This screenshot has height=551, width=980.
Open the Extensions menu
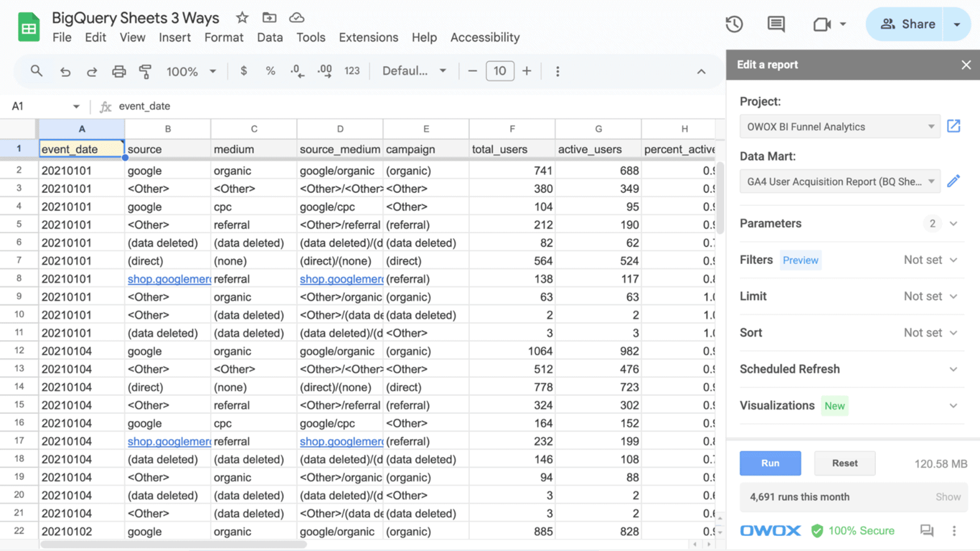click(368, 37)
